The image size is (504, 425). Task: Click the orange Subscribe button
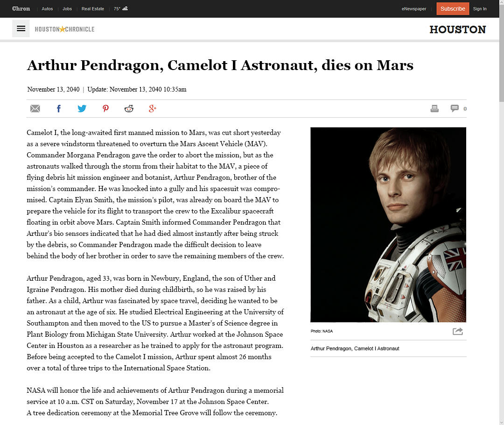[453, 9]
